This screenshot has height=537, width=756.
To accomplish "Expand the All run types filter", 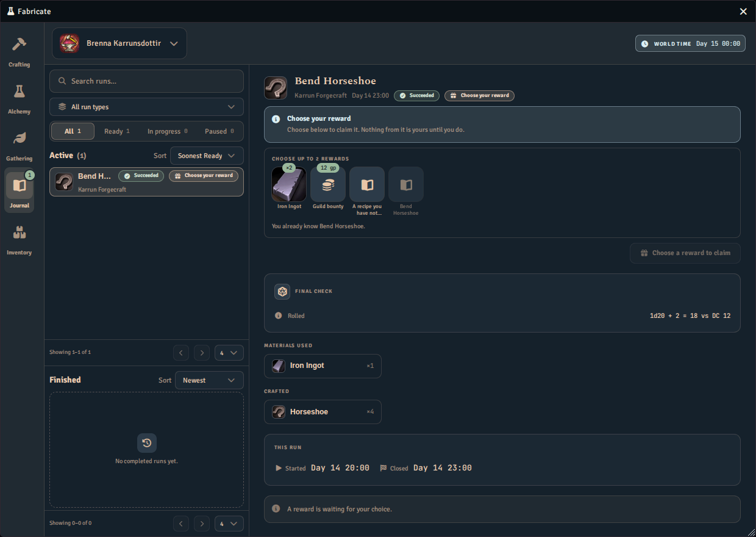I will (x=146, y=107).
